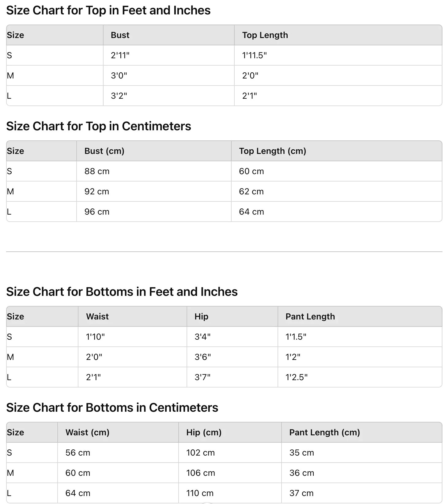The height and width of the screenshot is (504, 443).
Task: Click 'Size Chart for Bottoms in Centimeters' heading
Action: 112,408
